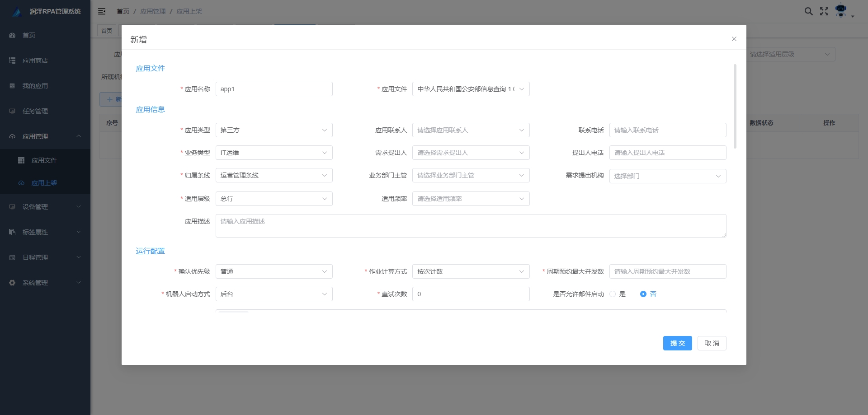
Task: Open the robot avatar user menu
Action: pos(841,10)
